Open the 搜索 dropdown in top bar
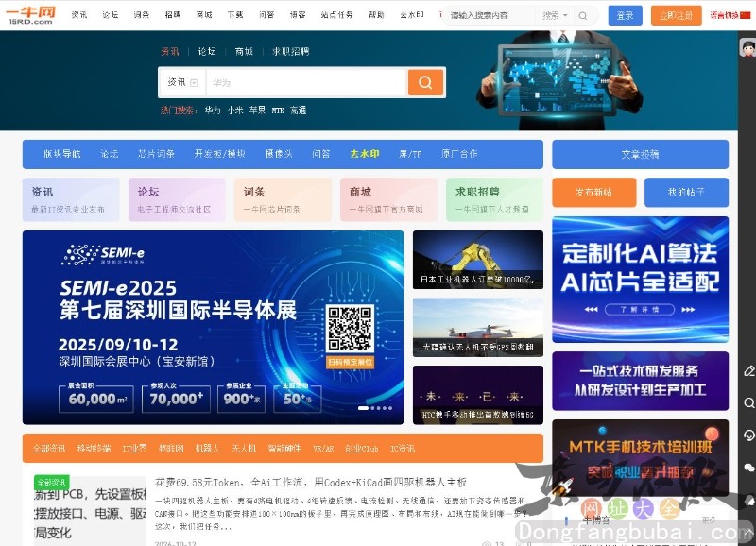The height and width of the screenshot is (546, 756). pos(555,15)
